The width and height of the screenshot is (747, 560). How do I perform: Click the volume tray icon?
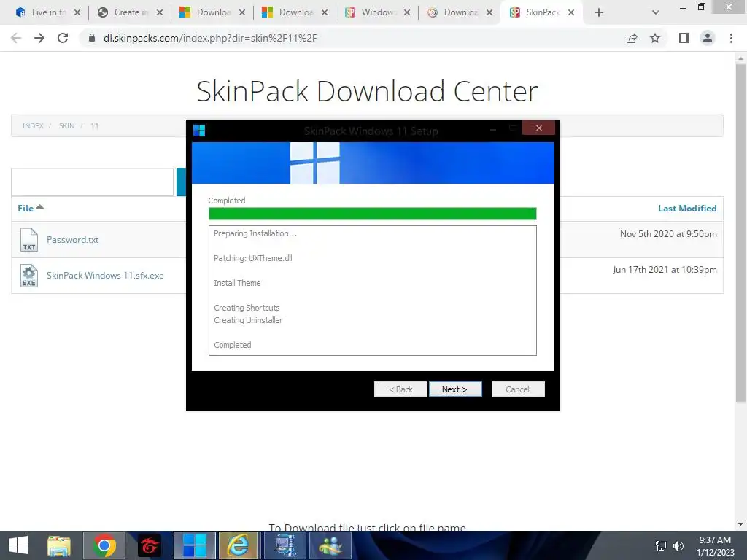tap(678, 545)
